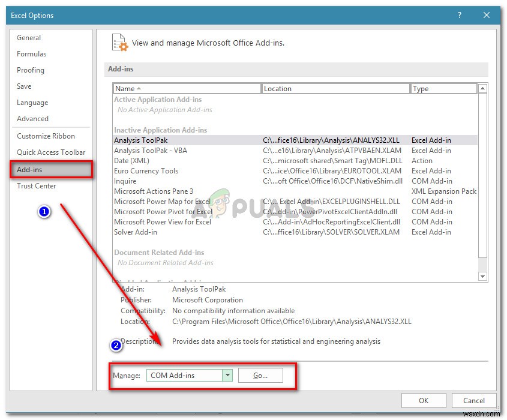
Task: Switch to the Trust Center category
Action: [36, 186]
